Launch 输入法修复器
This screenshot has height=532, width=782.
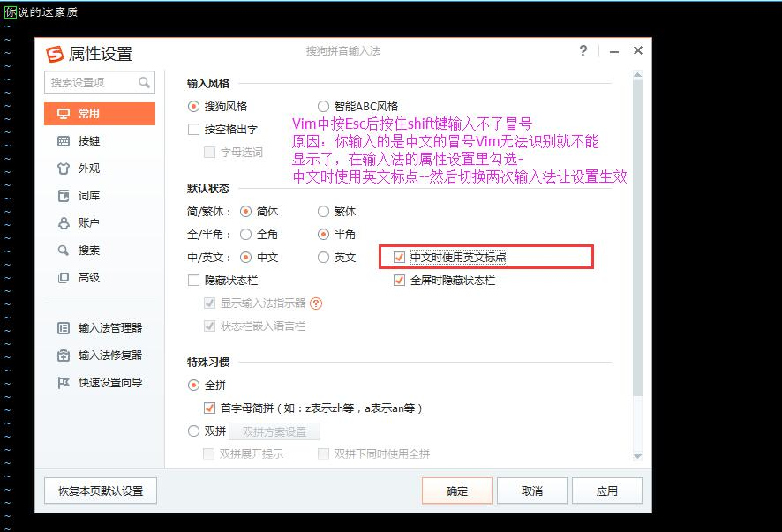[x=100, y=356]
